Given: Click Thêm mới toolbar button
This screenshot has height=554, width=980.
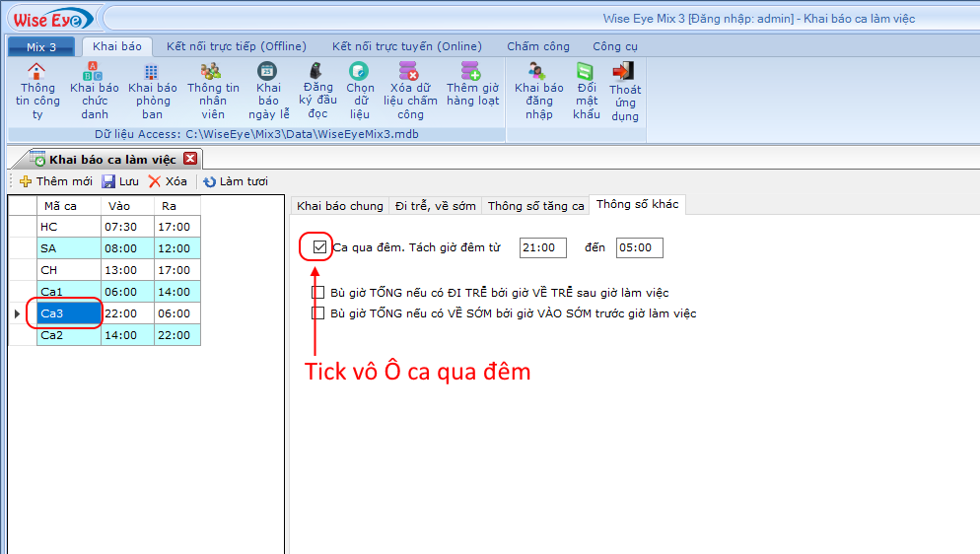Looking at the screenshot, I should (55, 181).
